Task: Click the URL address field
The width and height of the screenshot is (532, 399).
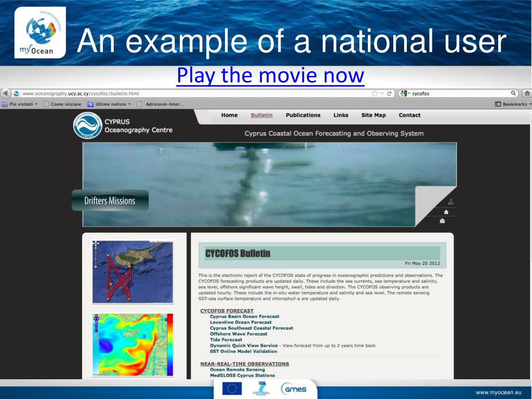Action: click(198, 94)
